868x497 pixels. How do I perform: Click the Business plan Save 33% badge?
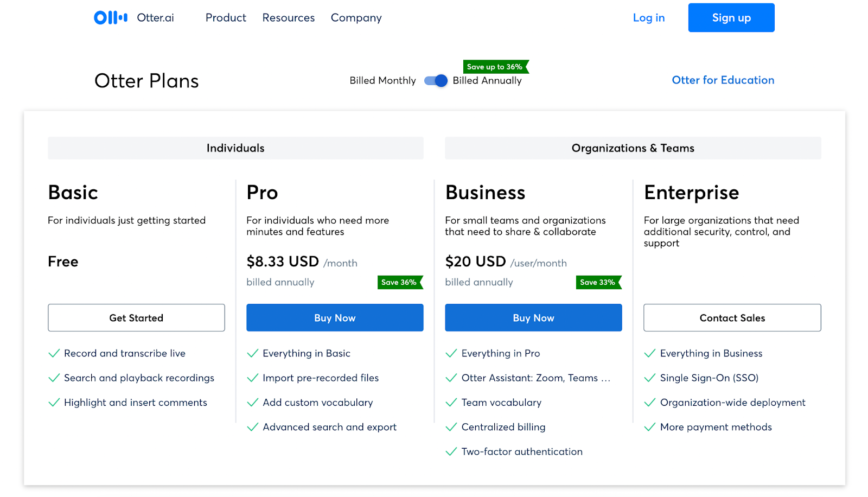click(x=598, y=282)
